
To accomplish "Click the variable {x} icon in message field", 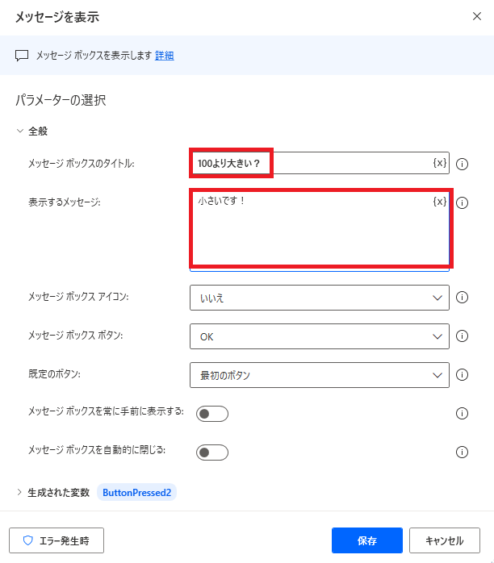I will point(439,201).
